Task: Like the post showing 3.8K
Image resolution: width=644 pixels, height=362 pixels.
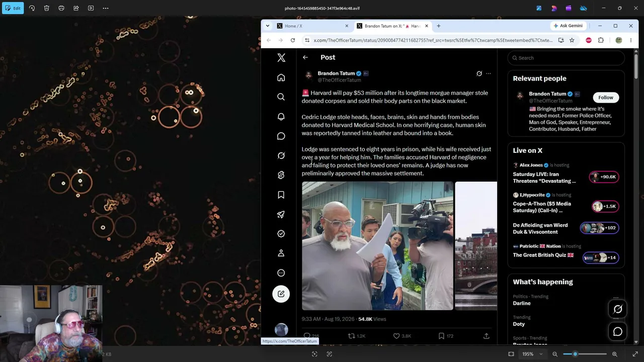Action: click(402, 336)
